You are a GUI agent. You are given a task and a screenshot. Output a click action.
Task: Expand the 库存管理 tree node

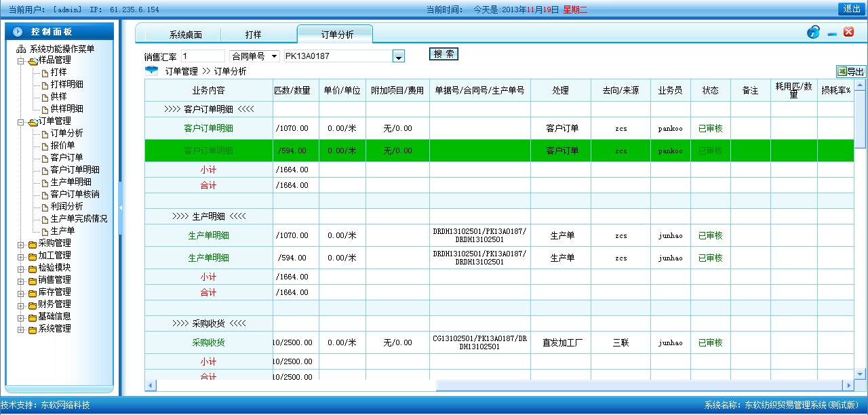tap(21, 293)
